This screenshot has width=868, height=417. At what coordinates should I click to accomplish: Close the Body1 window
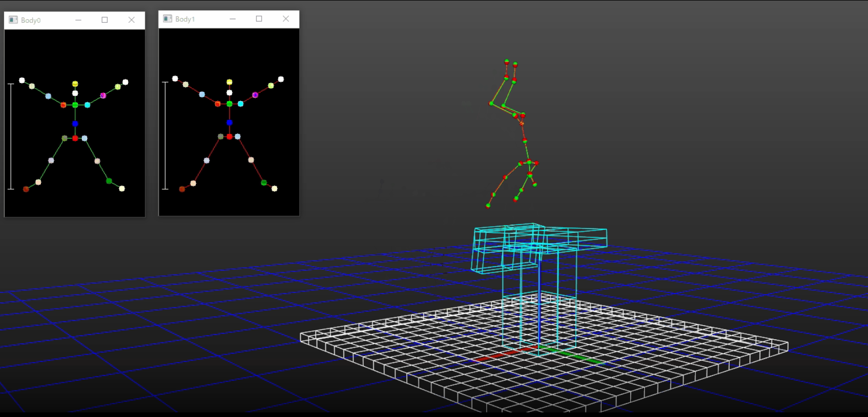click(x=286, y=19)
